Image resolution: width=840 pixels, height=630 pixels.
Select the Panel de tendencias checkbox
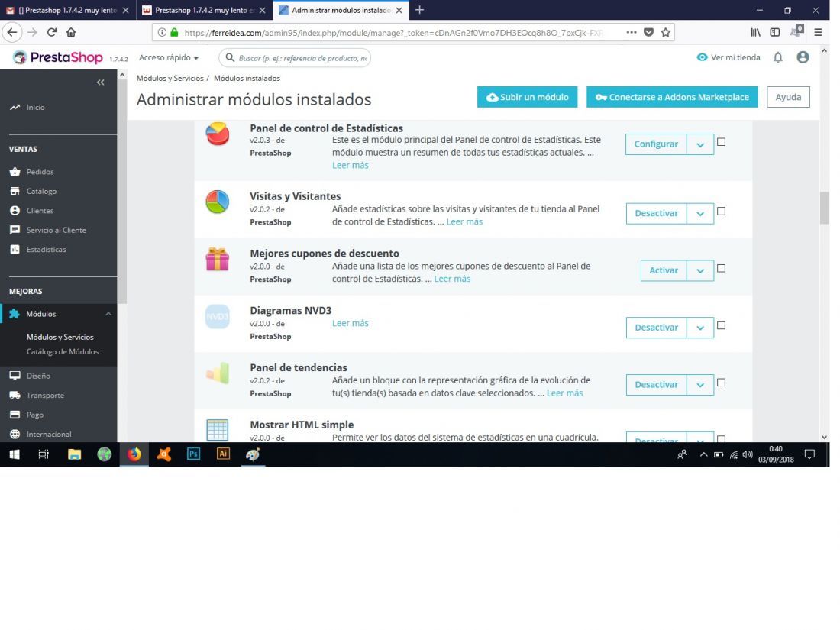click(721, 383)
